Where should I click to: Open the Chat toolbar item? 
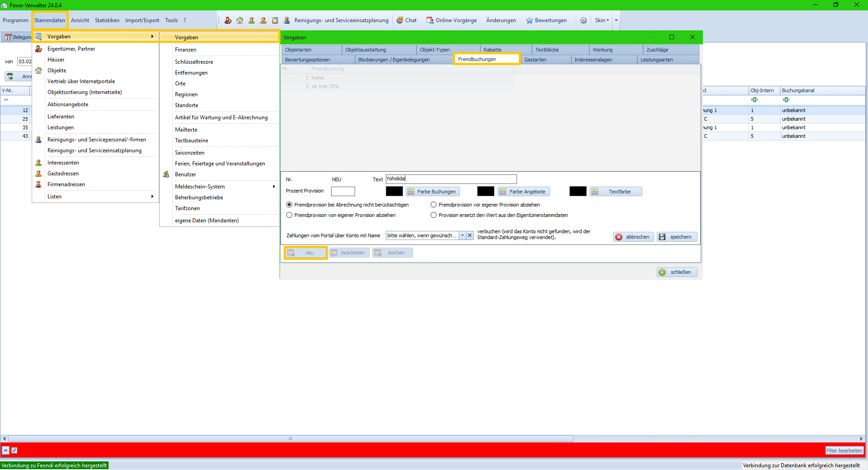click(x=407, y=20)
